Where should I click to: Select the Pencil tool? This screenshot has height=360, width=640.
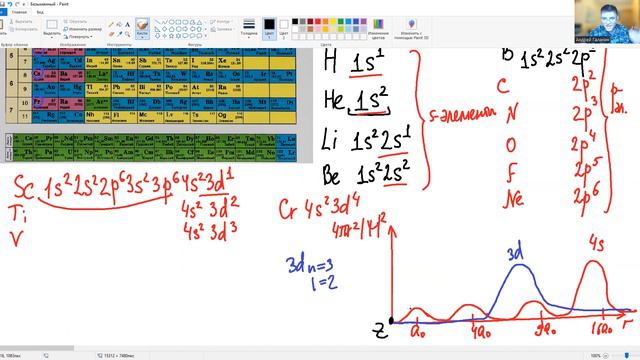[x=111, y=25]
